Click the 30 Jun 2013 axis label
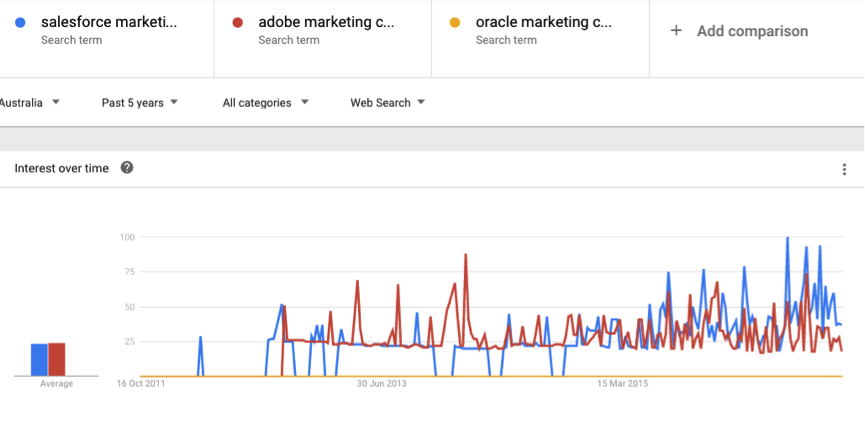The image size is (865, 428). click(381, 383)
